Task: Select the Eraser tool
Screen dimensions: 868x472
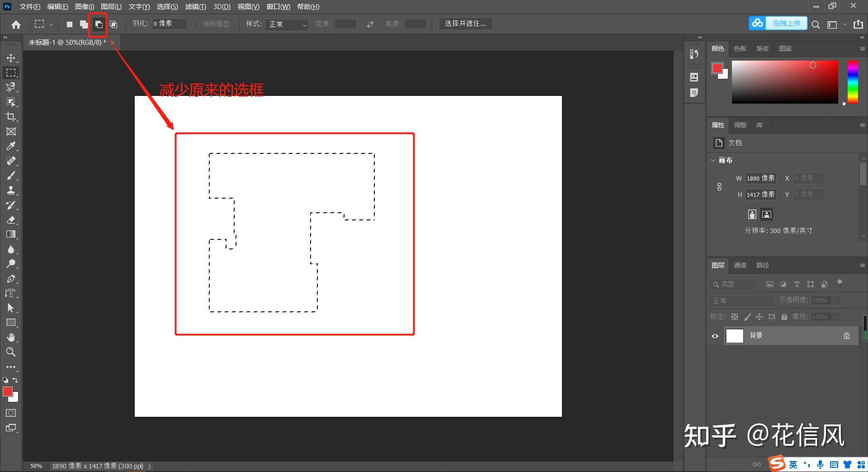Action: click(x=11, y=220)
